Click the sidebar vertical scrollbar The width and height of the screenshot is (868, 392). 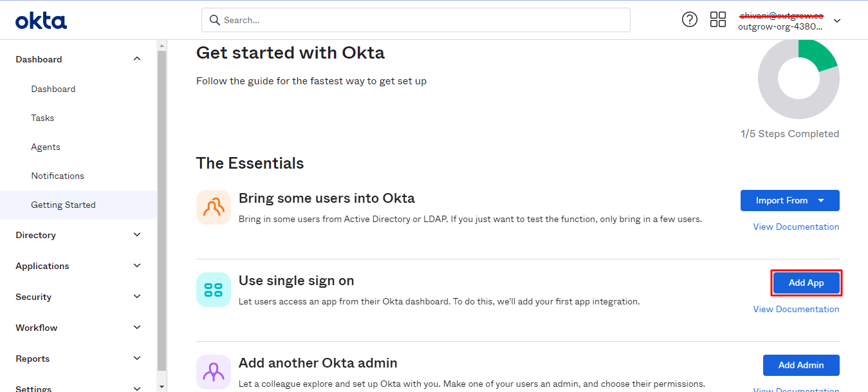[162, 211]
